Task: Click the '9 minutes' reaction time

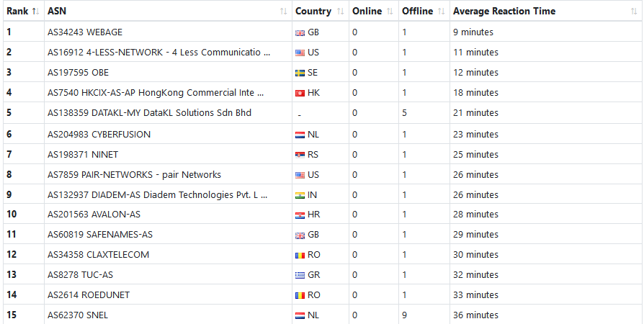Action: (x=473, y=32)
